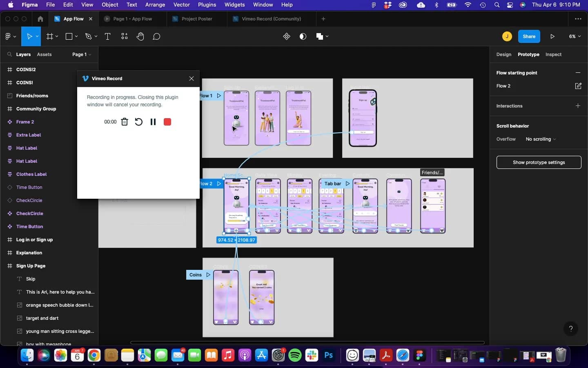
Task: Open the tab overflow three-dots menu
Action: coord(578,19)
